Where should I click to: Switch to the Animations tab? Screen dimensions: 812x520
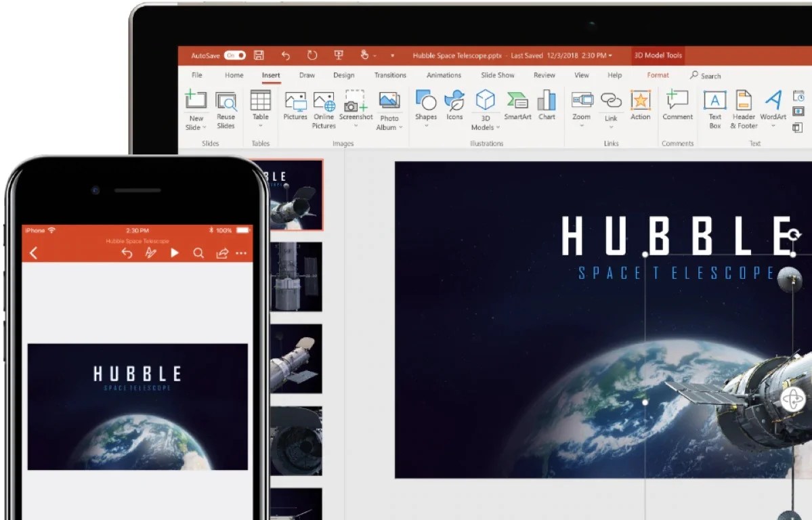(444, 75)
